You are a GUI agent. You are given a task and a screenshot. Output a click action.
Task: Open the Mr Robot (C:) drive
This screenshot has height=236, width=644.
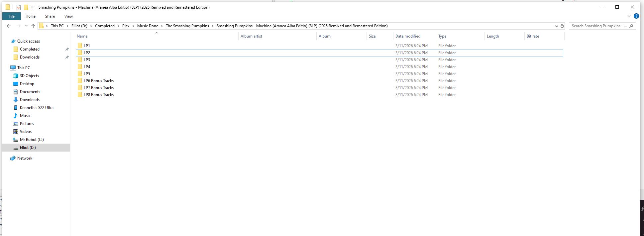tap(32, 140)
